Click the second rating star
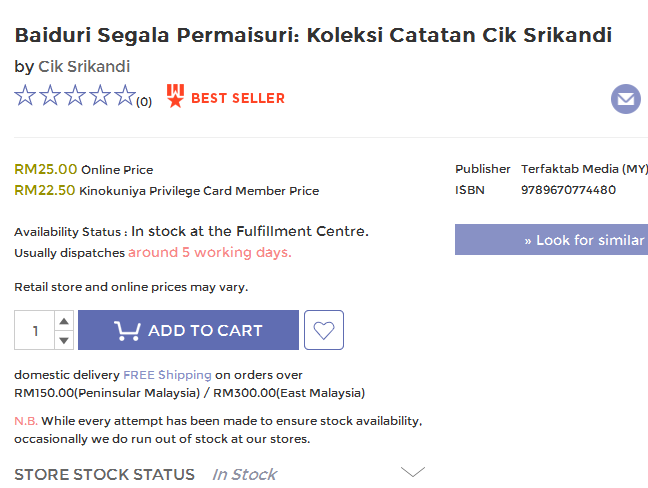The image size is (648, 488). click(x=50, y=96)
